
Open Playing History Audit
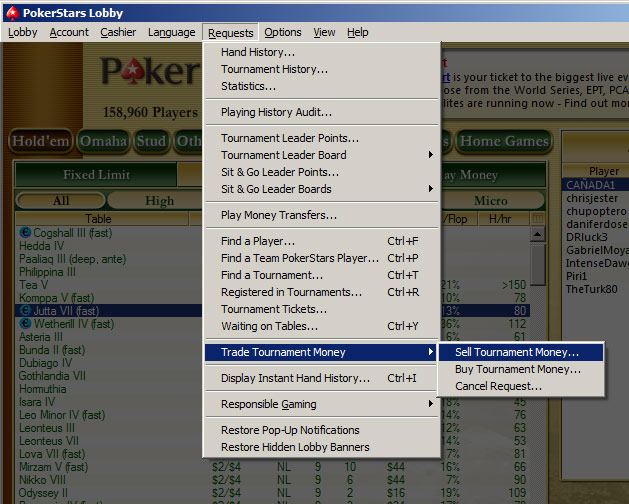[321, 112]
